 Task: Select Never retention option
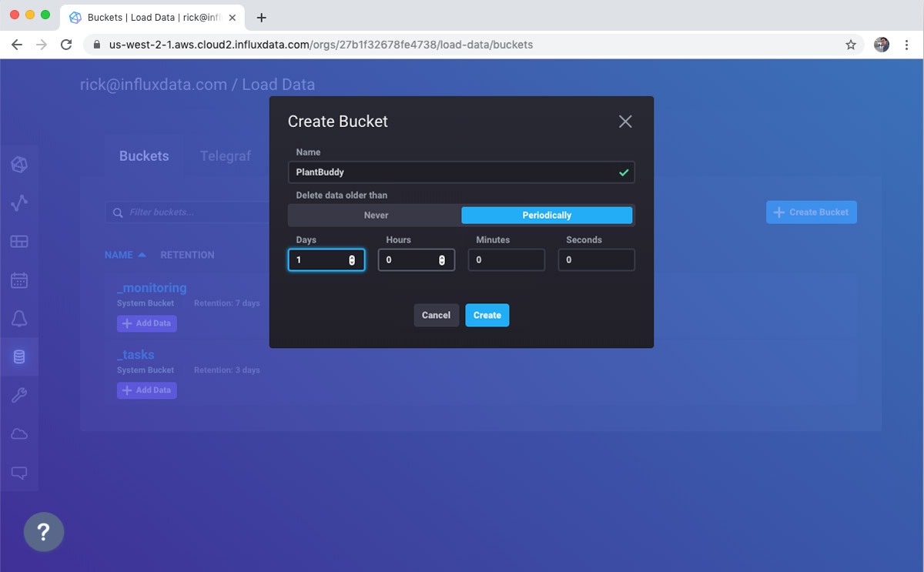click(376, 216)
